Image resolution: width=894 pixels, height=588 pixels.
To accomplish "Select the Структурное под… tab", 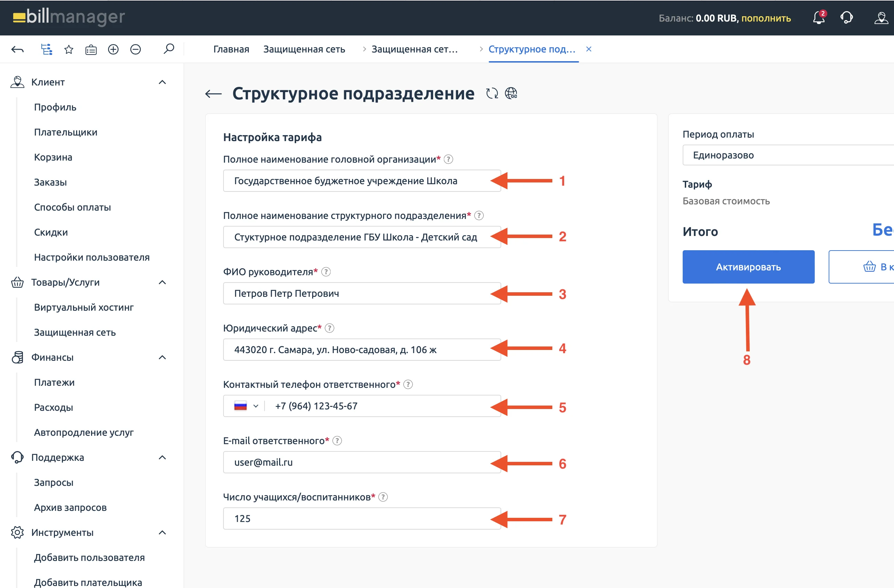I will pos(532,49).
